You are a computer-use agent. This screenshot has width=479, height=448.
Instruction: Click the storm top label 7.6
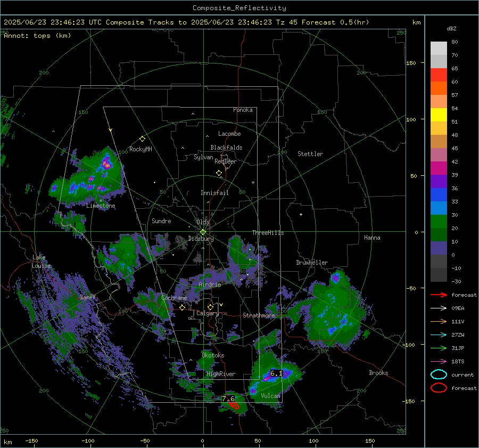(x=228, y=398)
